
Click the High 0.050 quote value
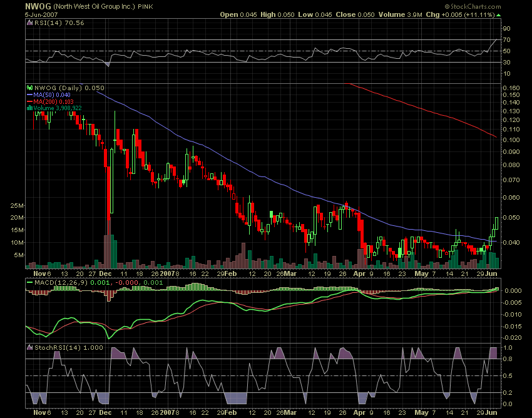(x=277, y=14)
